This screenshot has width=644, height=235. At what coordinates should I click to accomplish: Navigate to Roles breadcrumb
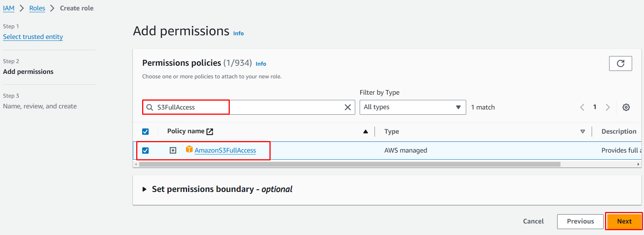point(37,8)
